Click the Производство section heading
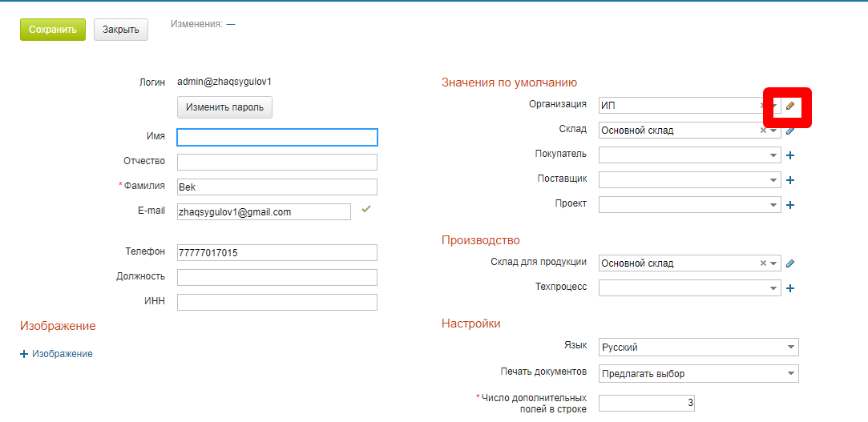Viewport: 868px width, 422px height. click(x=481, y=240)
